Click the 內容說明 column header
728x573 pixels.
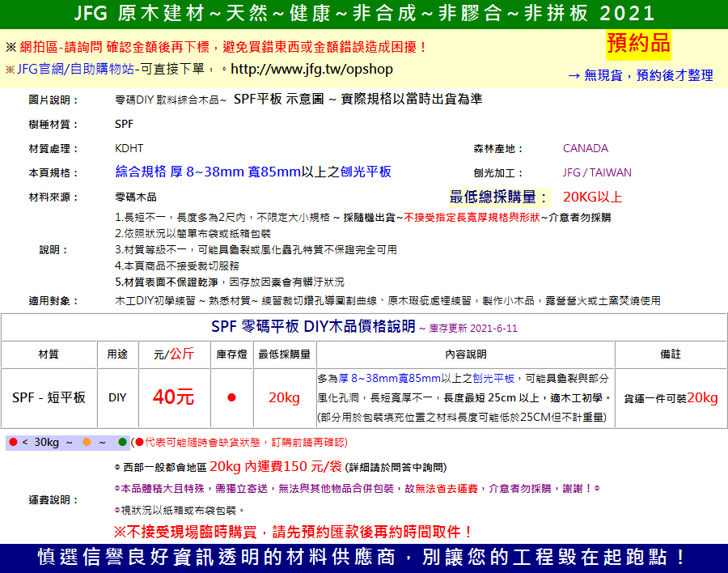pyautogui.click(x=466, y=354)
